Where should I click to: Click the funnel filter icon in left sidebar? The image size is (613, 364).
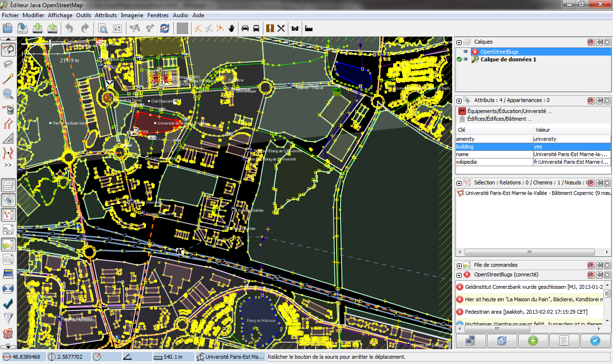pos(8,318)
